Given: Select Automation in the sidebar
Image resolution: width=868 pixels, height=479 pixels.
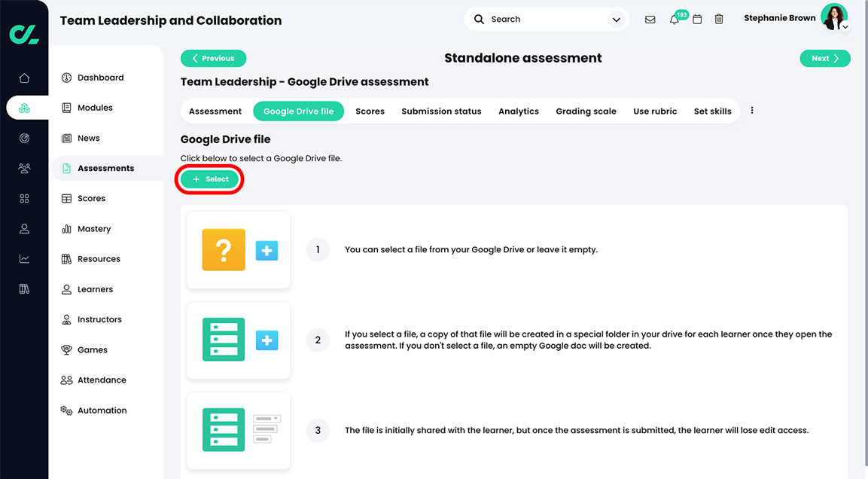Looking at the screenshot, I should tap(102, 410).
